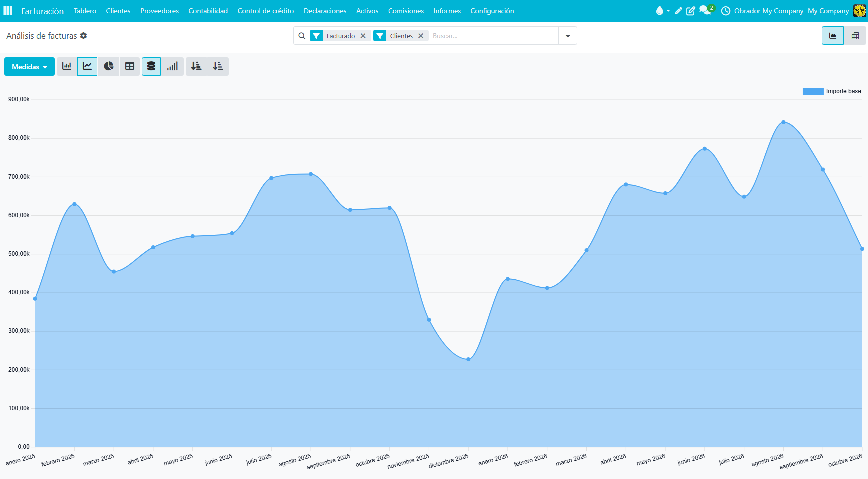Sort chart in descending order

tap(196, 66)
